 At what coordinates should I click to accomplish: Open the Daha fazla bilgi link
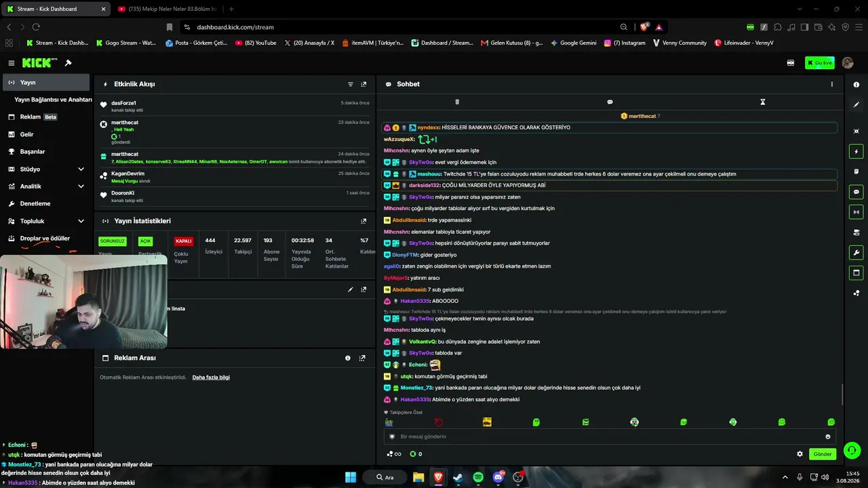click(211, 377)
